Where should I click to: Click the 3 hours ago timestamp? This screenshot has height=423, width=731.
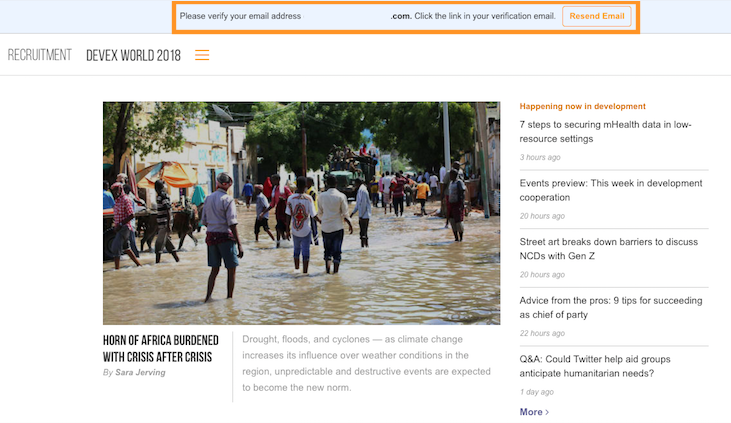(540, 157)
